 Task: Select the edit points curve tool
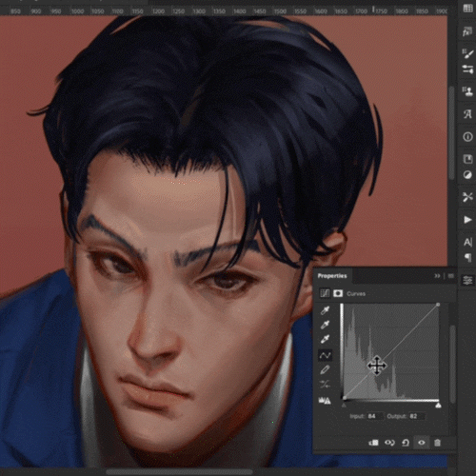point(325,355)
